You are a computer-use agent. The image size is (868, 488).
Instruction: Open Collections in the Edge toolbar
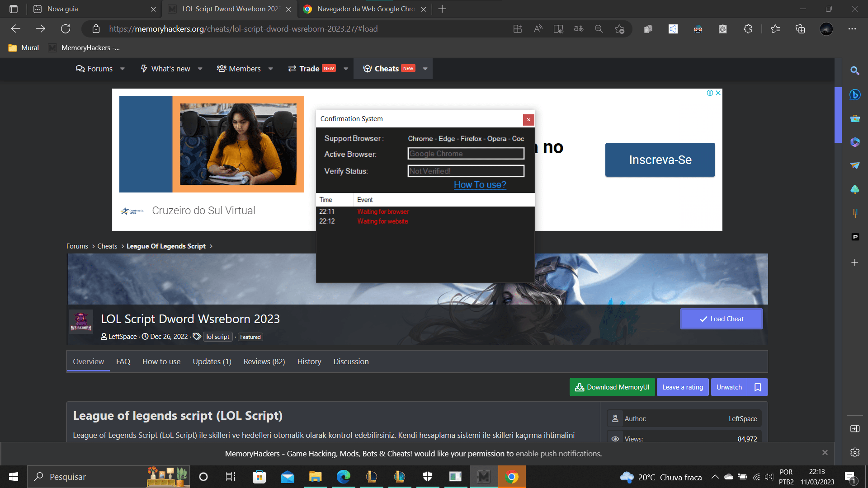[800, 29]
